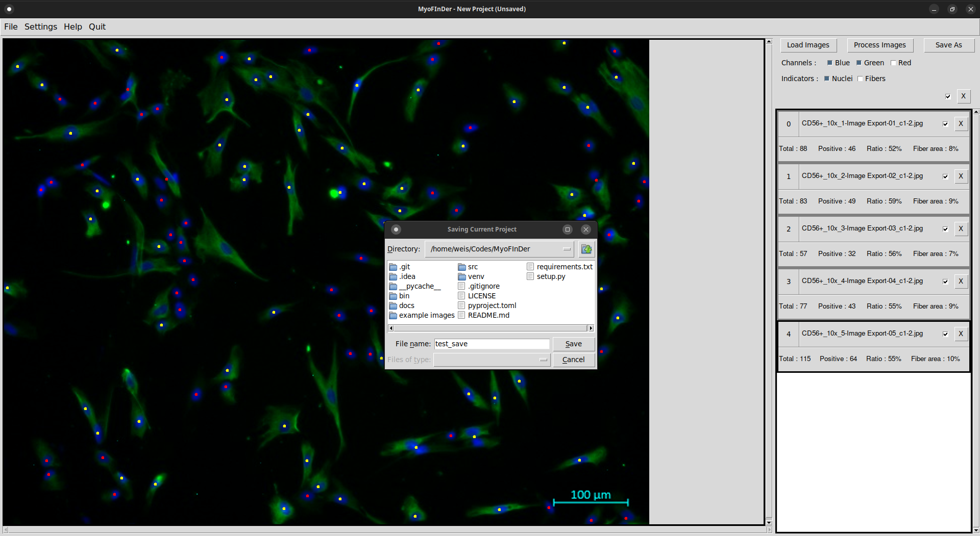Viewport: 980px width, 536px height.
Task: Click the Save As button
Action: coord(948,45)
